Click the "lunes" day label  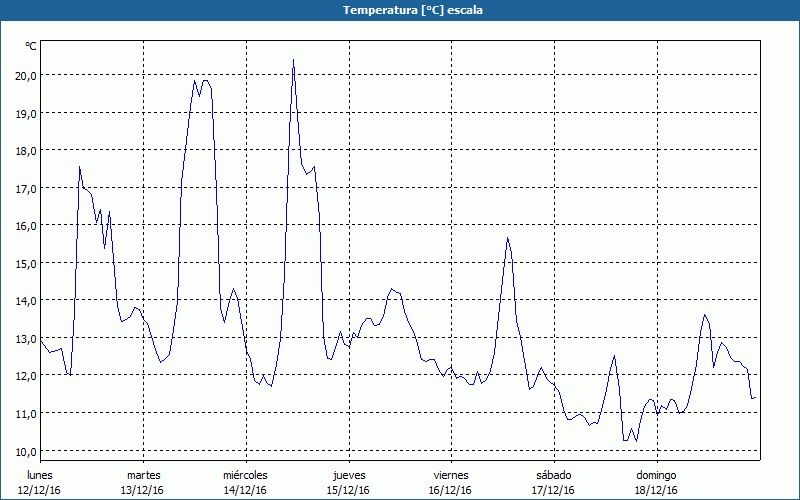coord(40,474)
